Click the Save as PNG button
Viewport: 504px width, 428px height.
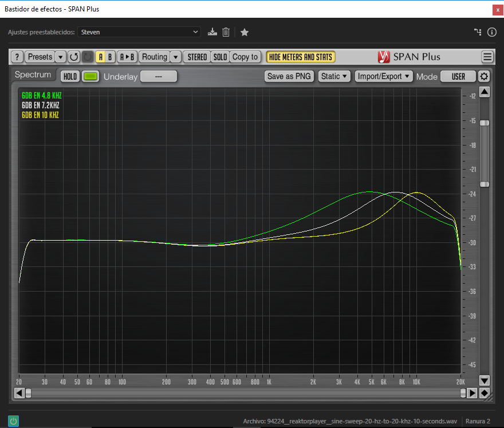[x=289, y=76]
